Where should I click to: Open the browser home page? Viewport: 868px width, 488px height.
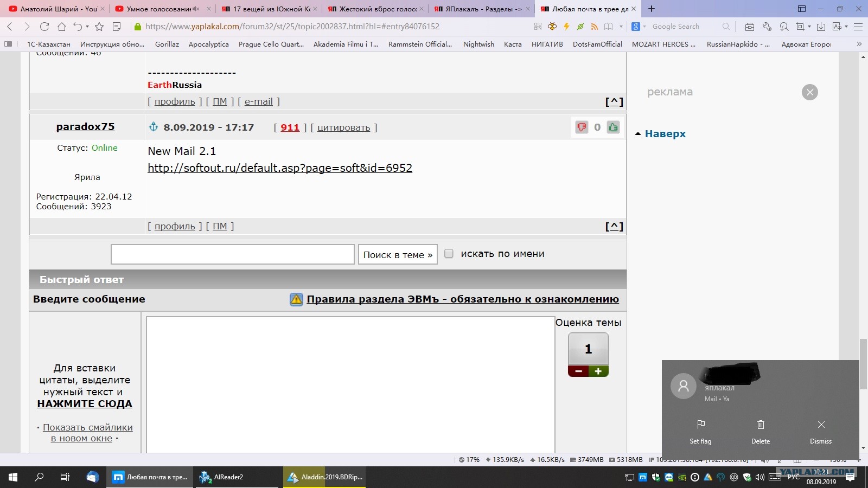(x=62, y=26)
